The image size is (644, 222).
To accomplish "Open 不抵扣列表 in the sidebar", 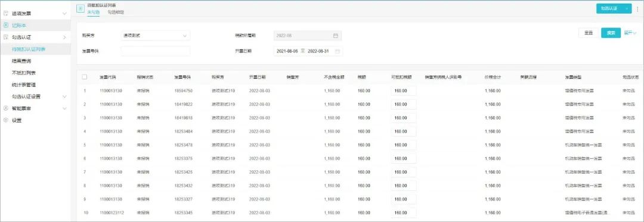I will pyautogui.click(x=24, y=73).
